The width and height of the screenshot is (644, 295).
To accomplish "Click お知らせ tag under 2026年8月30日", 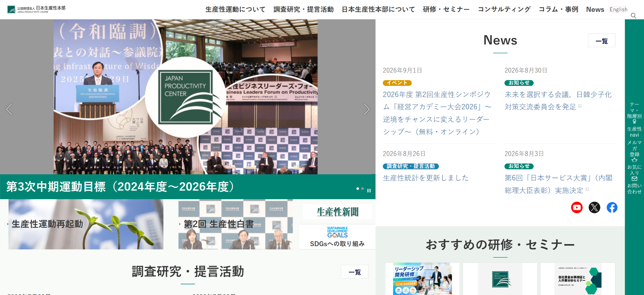I will [x=519, y=83].
